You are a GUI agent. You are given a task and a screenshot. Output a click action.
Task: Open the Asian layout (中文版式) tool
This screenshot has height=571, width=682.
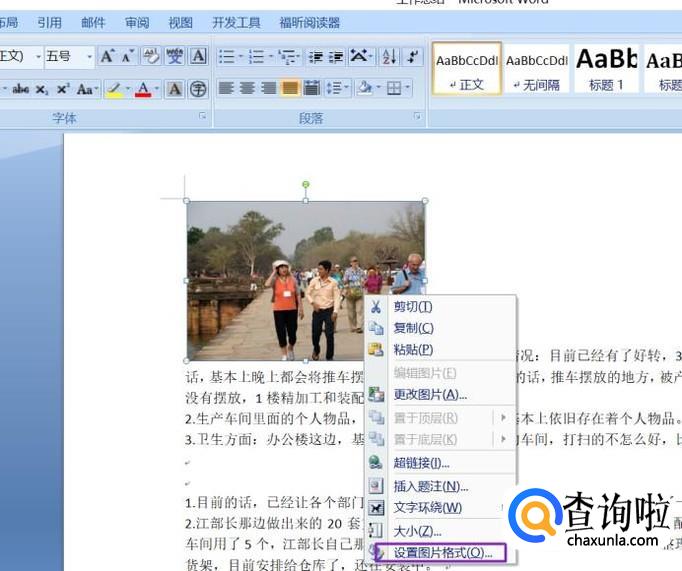359,57
